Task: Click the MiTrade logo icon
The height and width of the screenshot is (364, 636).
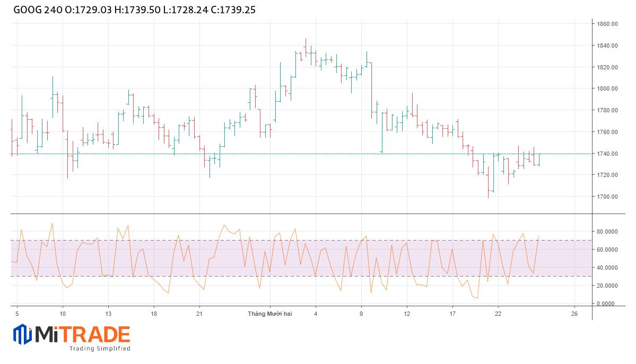Action: 22,335
